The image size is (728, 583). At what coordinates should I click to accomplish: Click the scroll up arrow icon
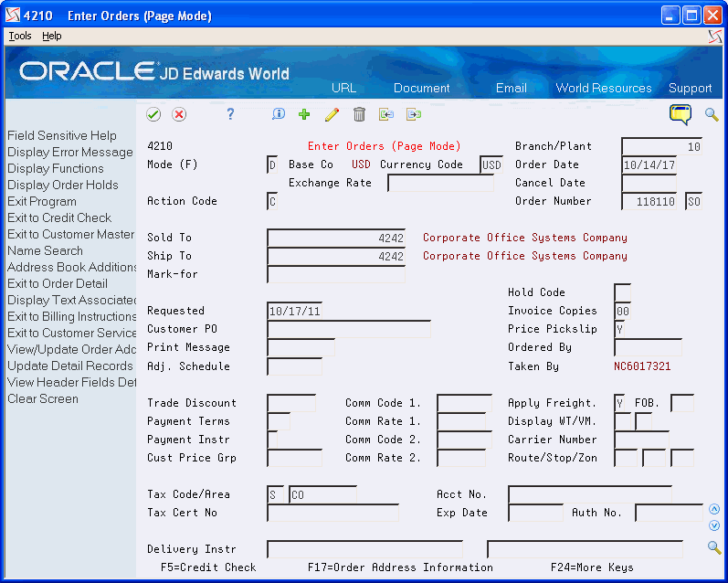tap(714, 509)
